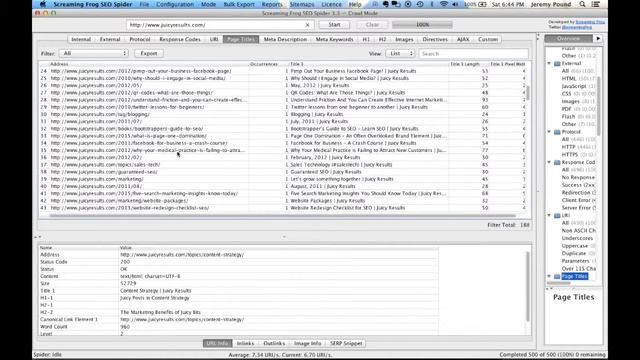Switch to the Directives tab

(x=435, y=40)
